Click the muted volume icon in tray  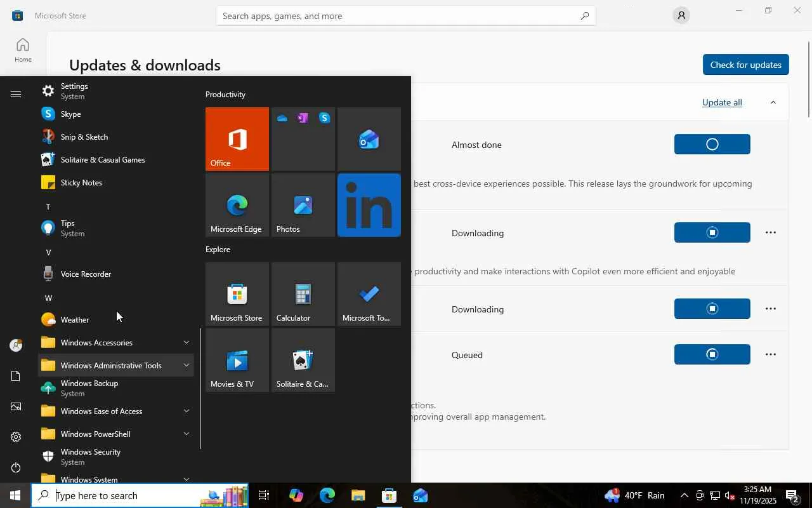point(730,495)
